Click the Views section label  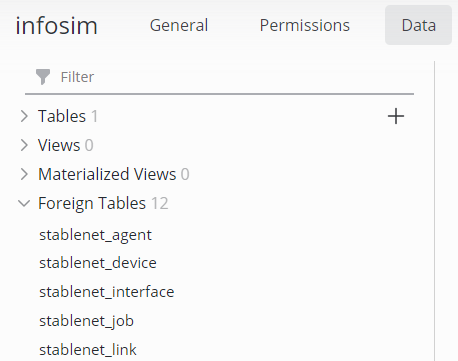(59, 145)
